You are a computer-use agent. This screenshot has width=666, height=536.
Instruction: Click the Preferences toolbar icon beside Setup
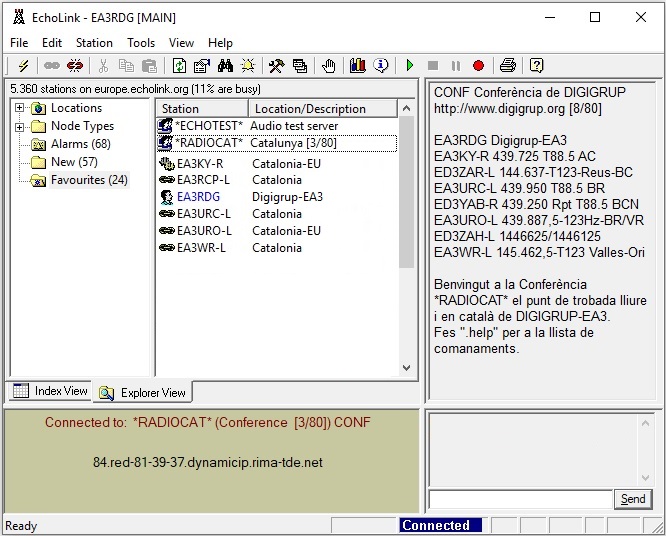point(300,65)
